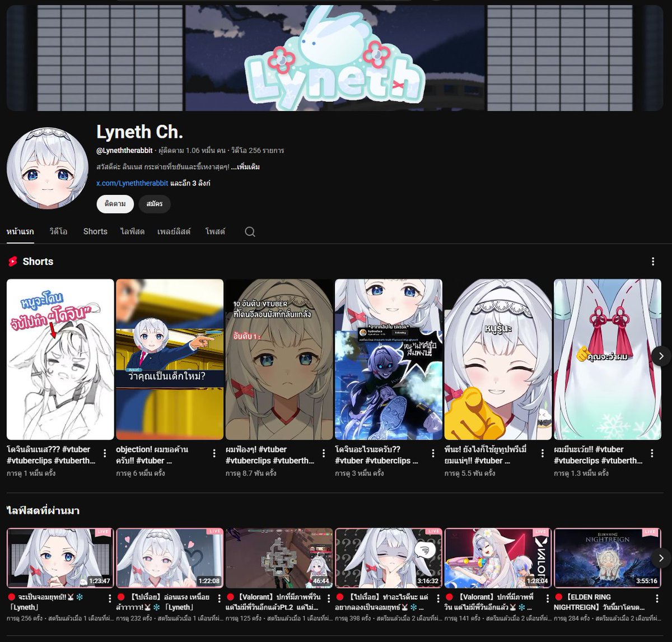Open menu for stream จะเป็นจอมยุทธ์!!
The width and height of the screenshot is (672, 642).
coord(110,599)
